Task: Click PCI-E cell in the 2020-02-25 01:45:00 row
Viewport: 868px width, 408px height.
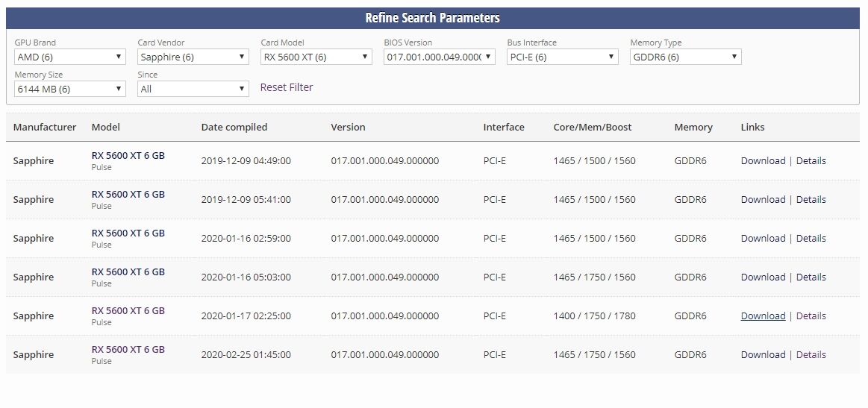Action: (494, 354)
